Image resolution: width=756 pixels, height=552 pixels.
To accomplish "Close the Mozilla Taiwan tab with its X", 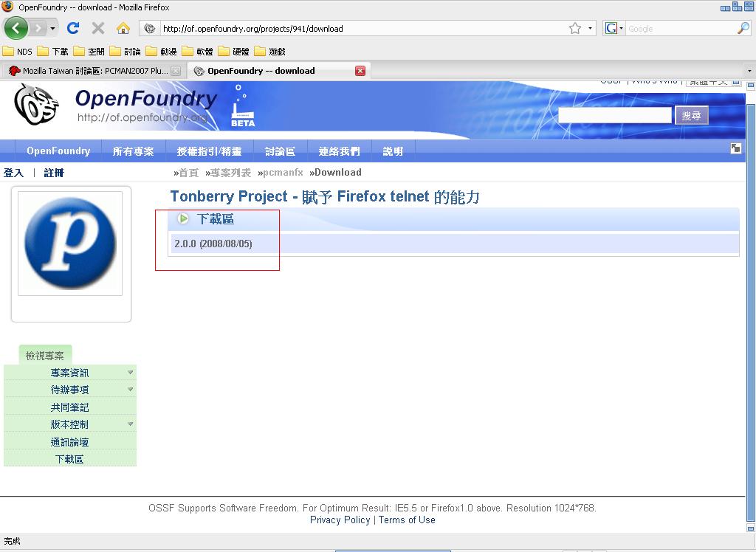I will coord(176,71).
